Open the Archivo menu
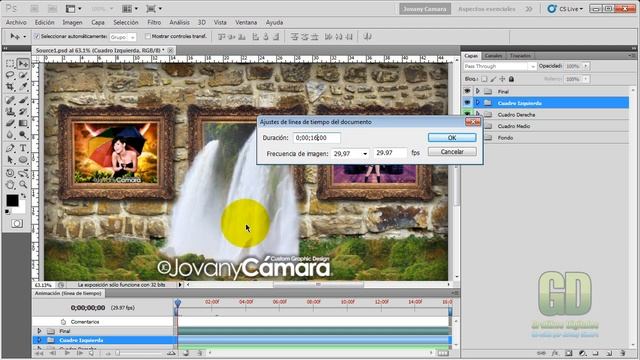 pyautogui.click(x=16, y=22)
